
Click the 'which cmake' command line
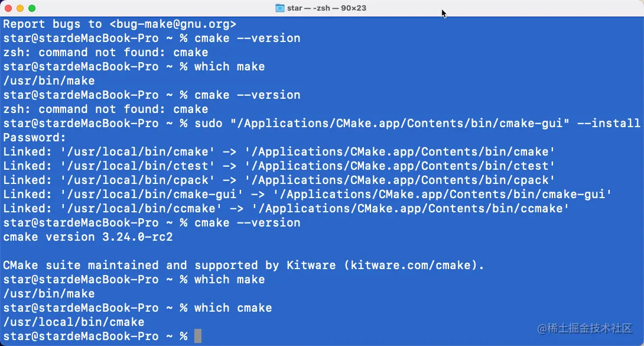[x=138, y=308]
